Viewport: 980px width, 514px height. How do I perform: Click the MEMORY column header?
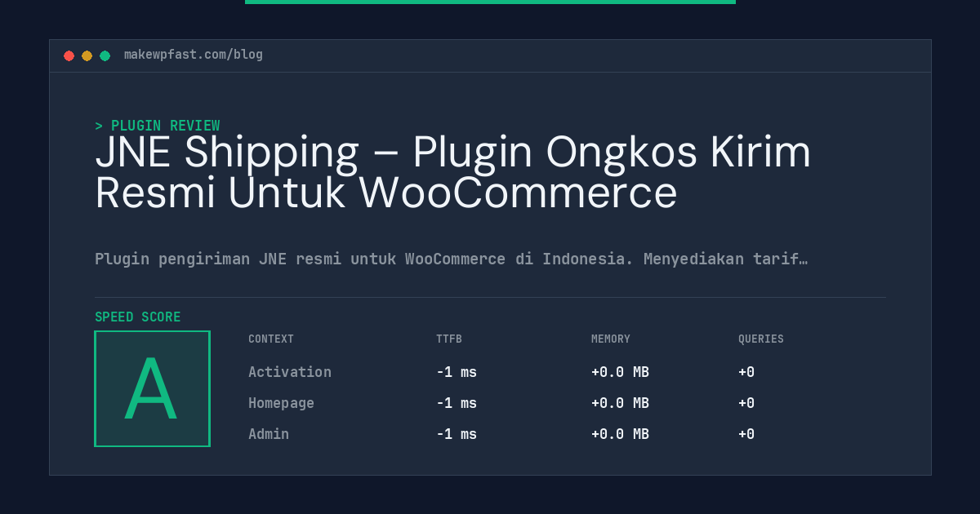[611, 339]
